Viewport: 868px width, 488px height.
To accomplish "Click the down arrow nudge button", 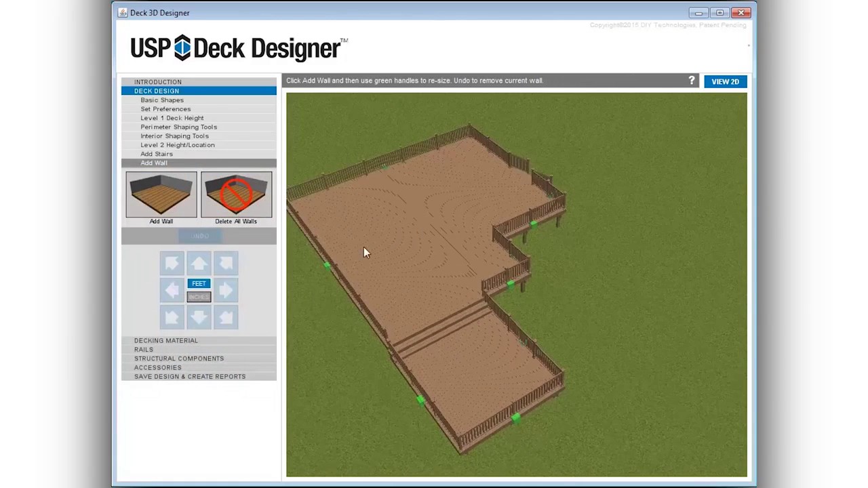I will click(x=199, y=317).
